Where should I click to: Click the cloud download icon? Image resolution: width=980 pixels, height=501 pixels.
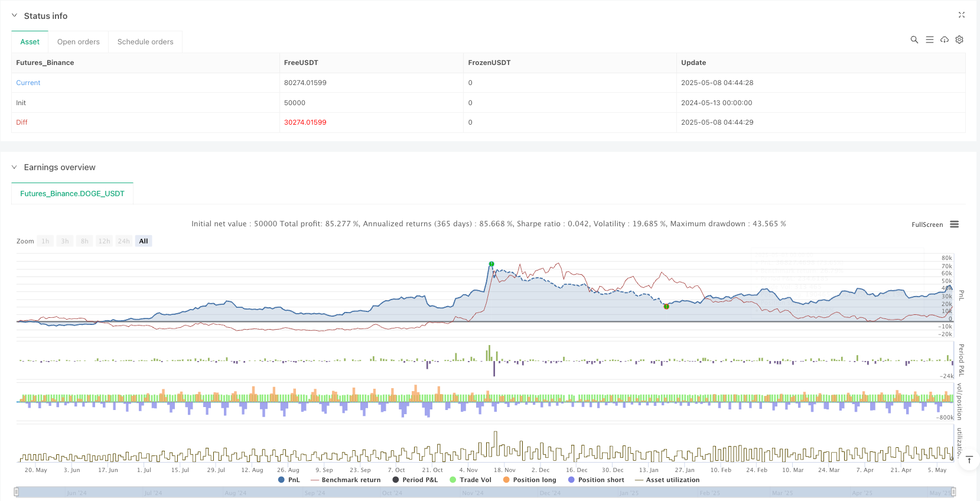click(x=945, y=40)
